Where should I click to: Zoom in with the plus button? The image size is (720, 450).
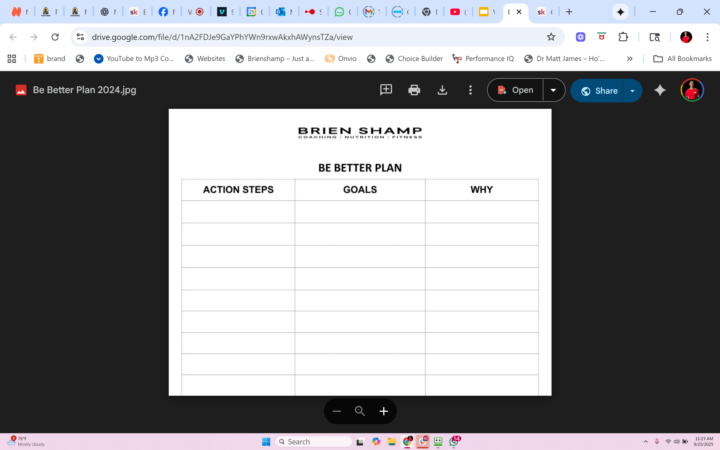(x=384, y=411)
